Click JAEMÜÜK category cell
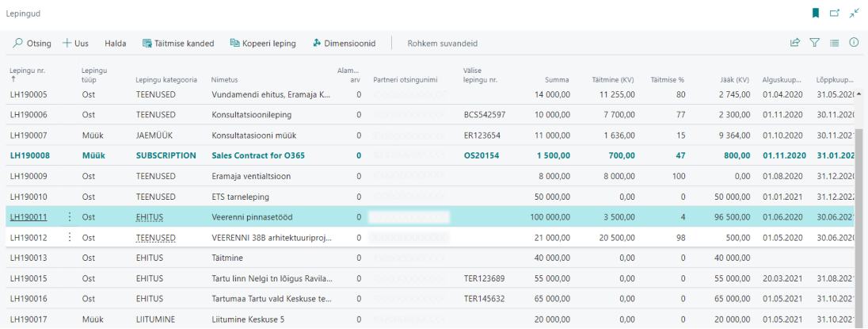This screenshot has width=868, height=329. [x=155, y=135]
